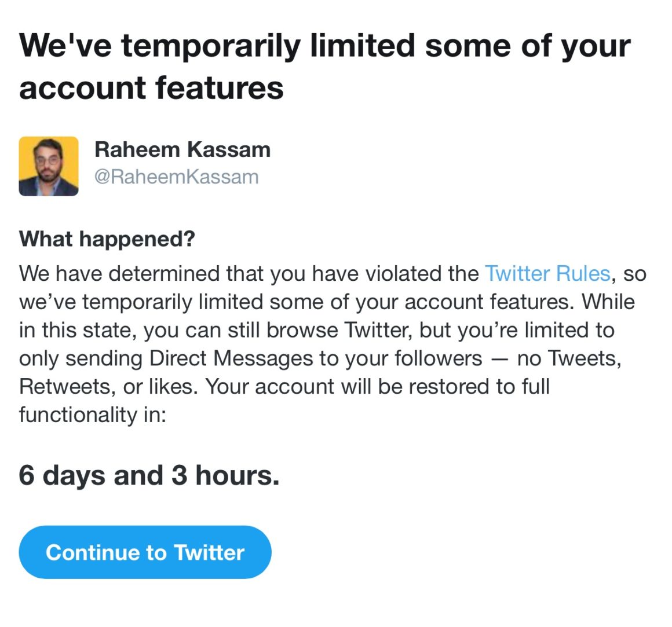Select the Raheem Kassam display name
This screenshot has width=672, height=627.
click(182, 149)
